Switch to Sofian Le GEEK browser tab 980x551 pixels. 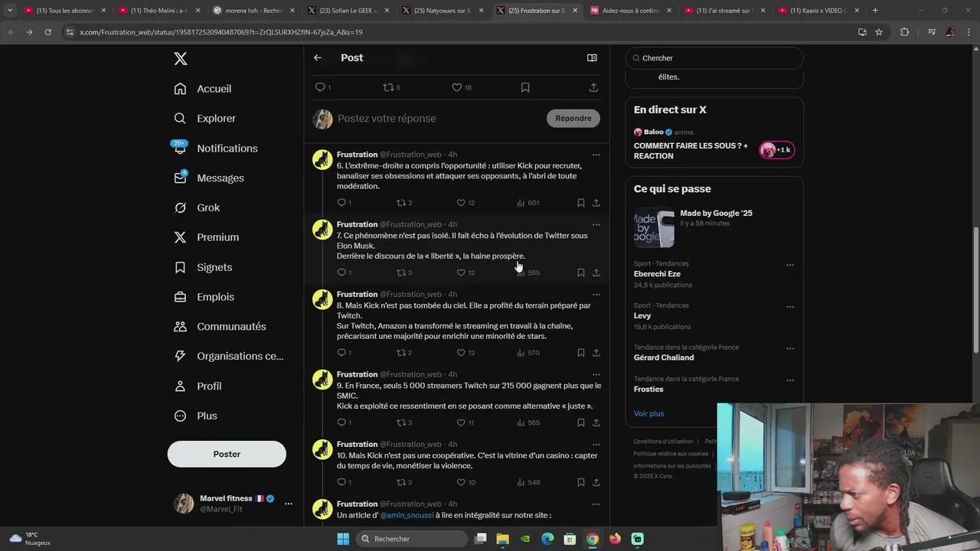(x=348, y=11)
